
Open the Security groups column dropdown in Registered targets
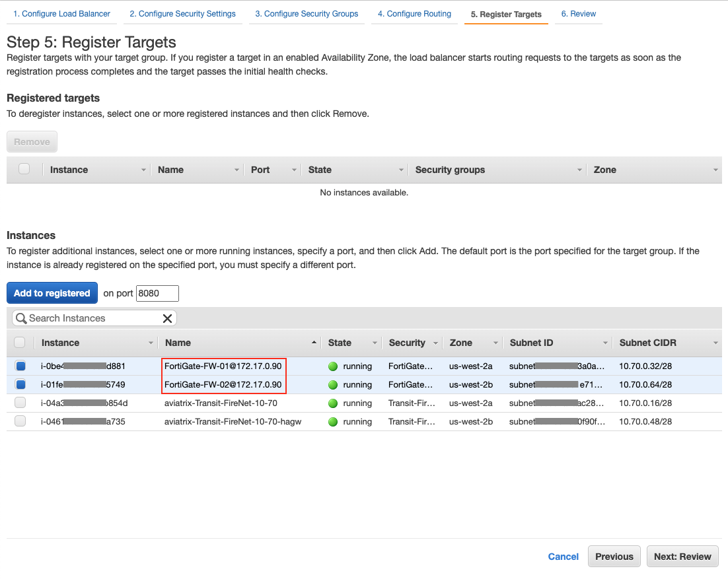click(x=579, y=170)
